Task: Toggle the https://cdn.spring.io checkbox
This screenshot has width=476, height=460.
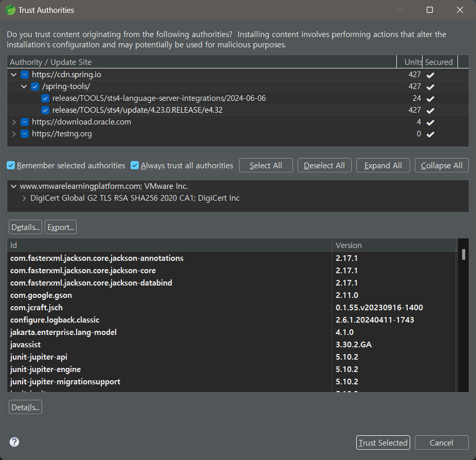Action: click(25, 75)
